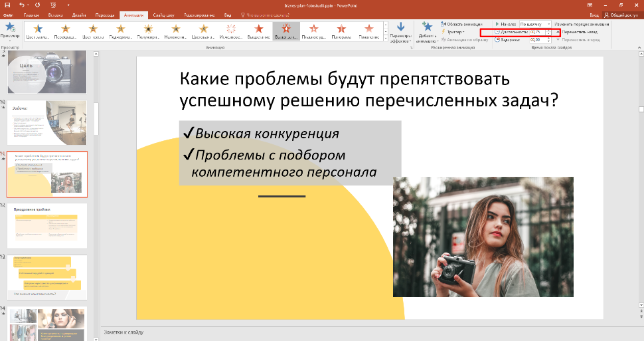Select the photo of woman with camera

coord(483,237)
